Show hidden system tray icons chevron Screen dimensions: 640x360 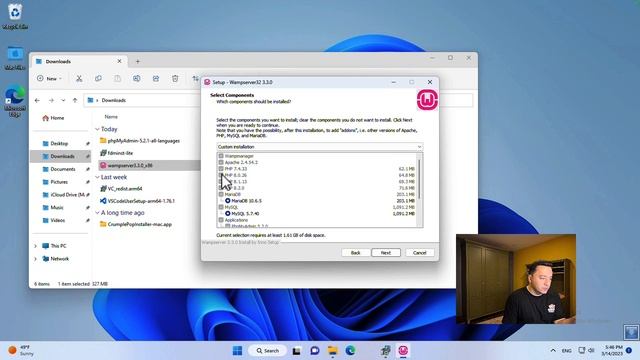(x=553, y=351)
